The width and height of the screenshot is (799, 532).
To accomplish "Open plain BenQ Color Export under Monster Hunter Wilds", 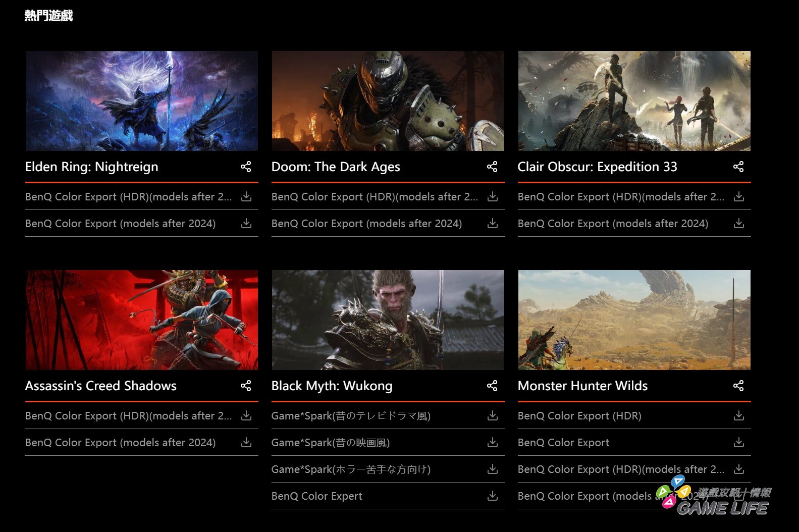I will 563,443.
